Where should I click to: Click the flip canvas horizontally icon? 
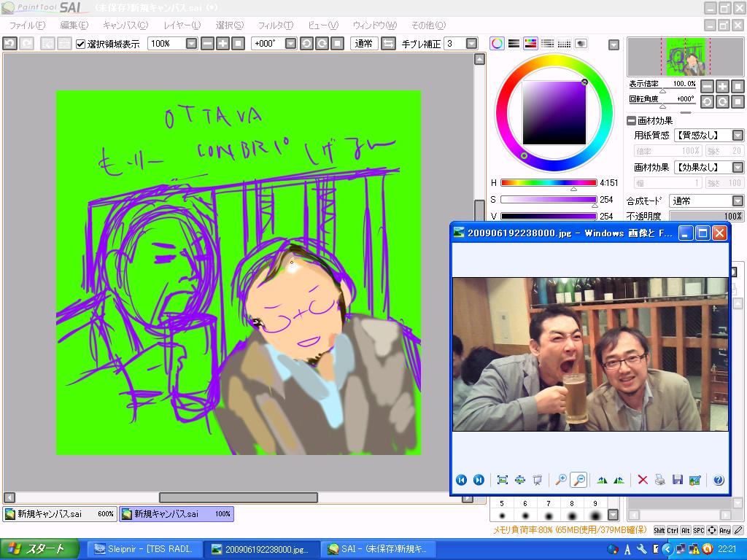point(388,44)
